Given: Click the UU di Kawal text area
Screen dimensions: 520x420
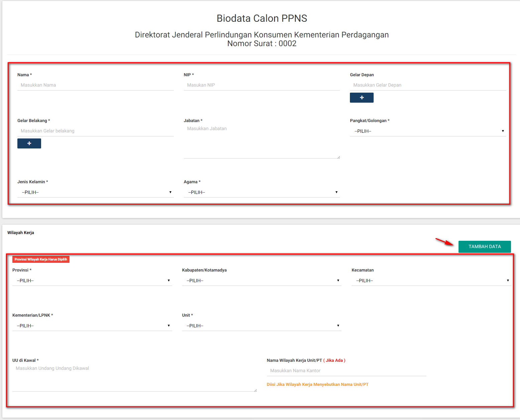Looking at the screenshot, I should pos(134,378).
